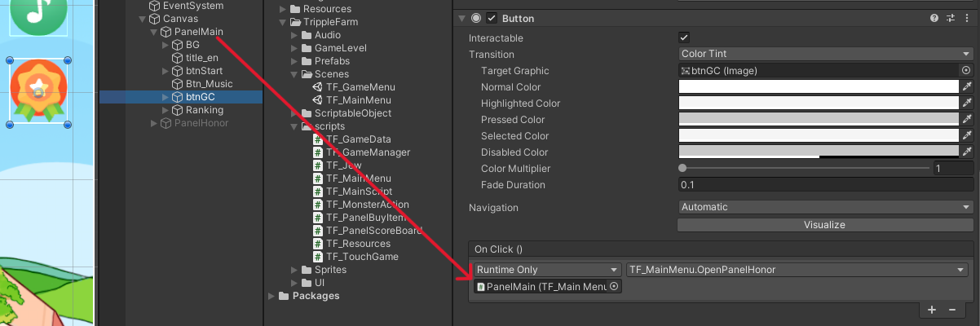Collapse the Button component foldout
The height and width of the screenshot is (326, 980).
click(x=462, y=18)
